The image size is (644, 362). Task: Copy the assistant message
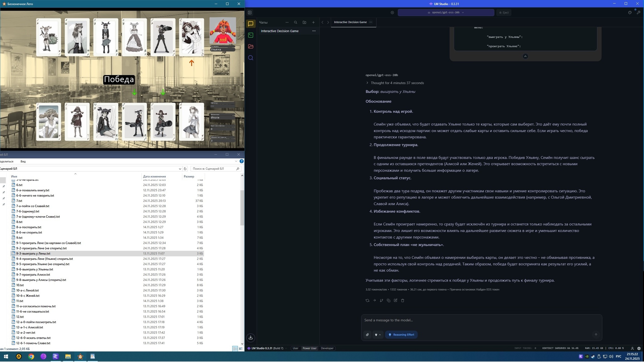[x=388, y=300]
